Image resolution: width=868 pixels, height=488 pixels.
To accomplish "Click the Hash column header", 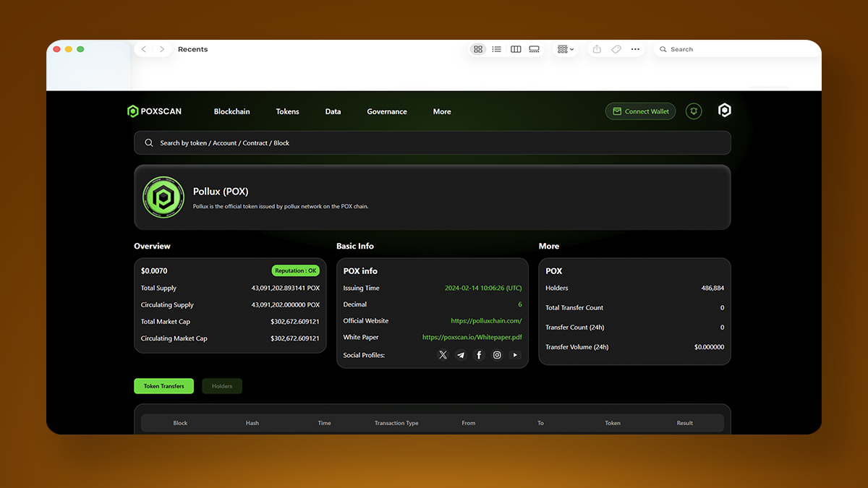I will point(252,423).
